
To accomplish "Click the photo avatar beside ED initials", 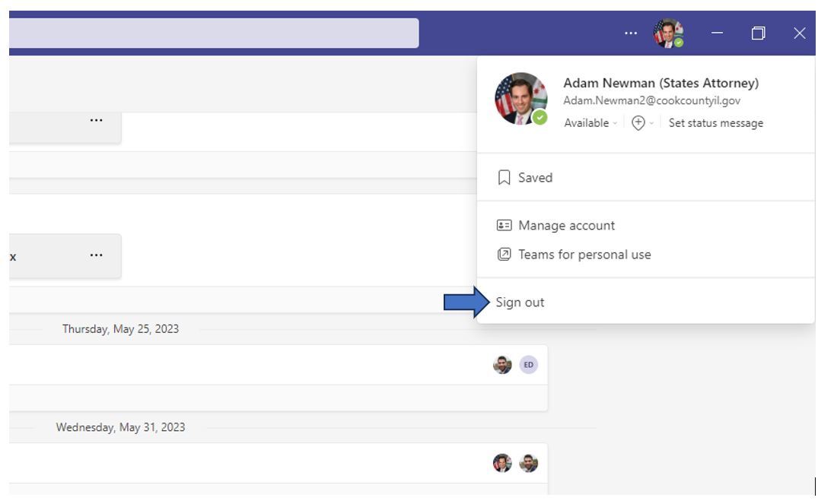I will pos(502,365).
